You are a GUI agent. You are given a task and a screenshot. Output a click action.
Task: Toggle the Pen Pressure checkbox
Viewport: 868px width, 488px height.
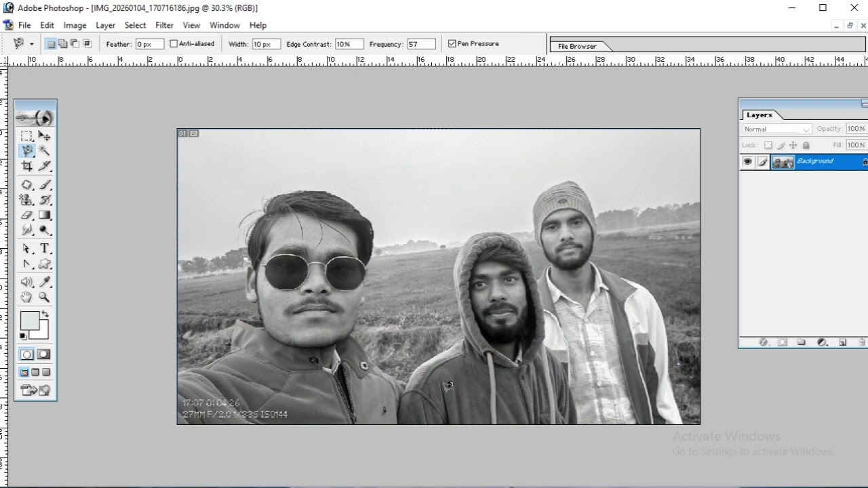click(452, 43)
